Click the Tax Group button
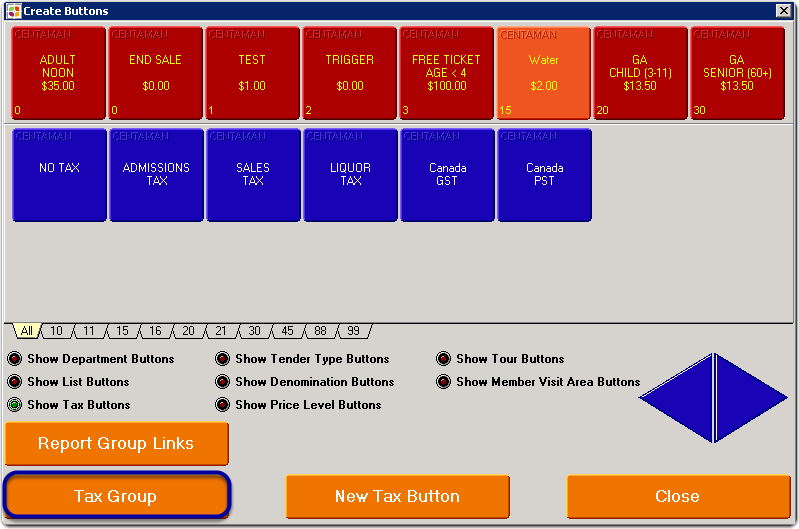This screenshot has height=529, width=799. pos(117,496)
